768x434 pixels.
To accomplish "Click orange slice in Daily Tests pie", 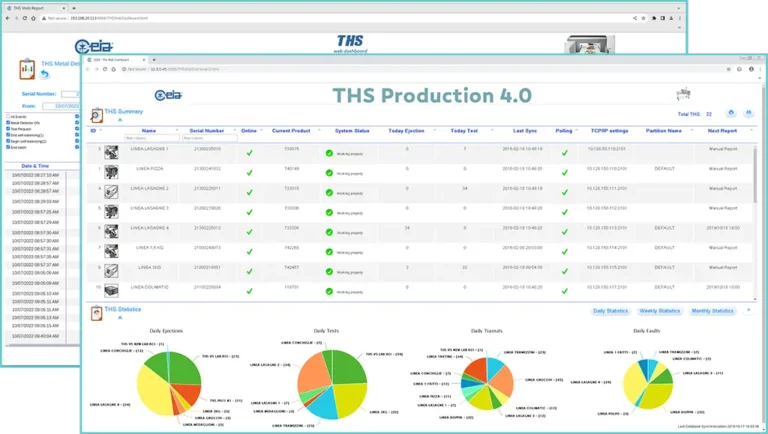I will tap(313, 375).
